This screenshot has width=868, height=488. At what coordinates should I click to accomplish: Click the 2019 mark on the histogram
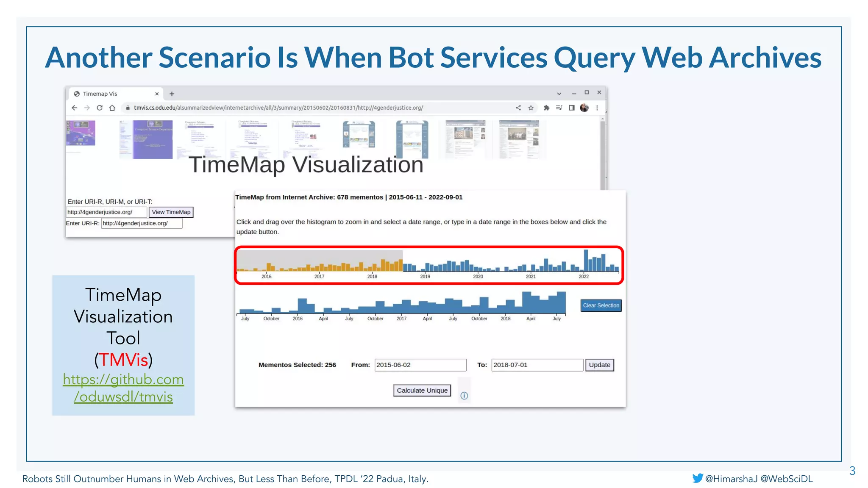tap(425, 277)
